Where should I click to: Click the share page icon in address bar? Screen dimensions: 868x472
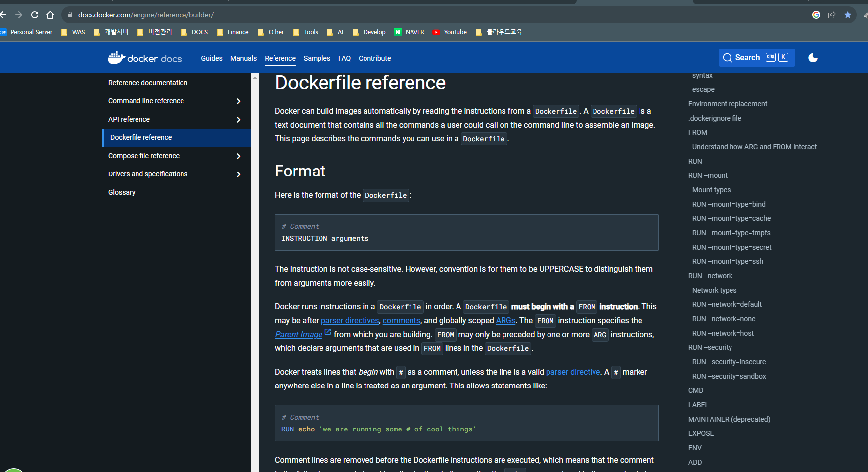click(832, 15)
